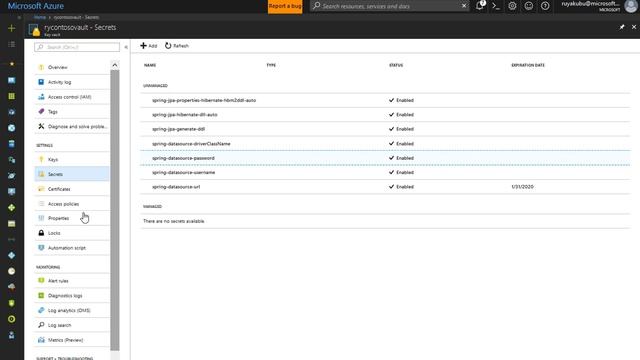Open secret spring-datasource-driverClassName
Screen dimensions: 640x360
[x=385, y=144]
